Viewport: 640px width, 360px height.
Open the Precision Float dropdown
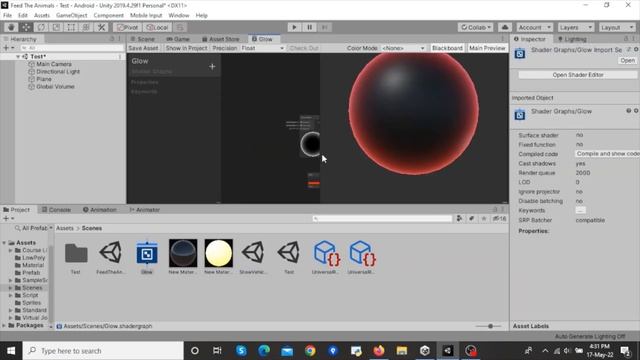(262, 48)
